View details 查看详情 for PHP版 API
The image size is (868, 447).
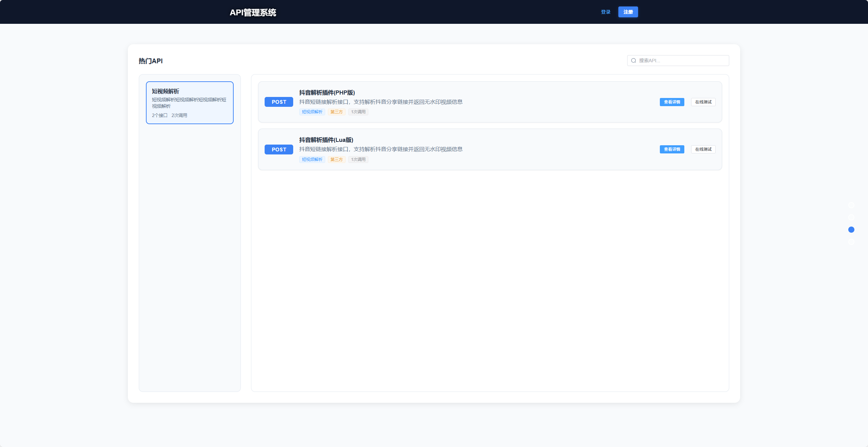[672, 102]
